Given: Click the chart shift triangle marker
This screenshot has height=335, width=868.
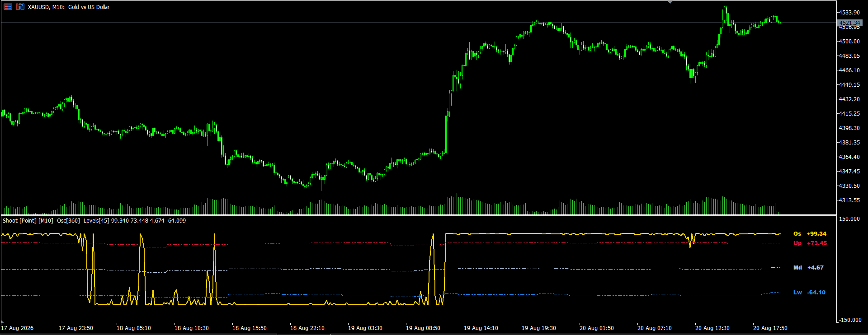Looking at the screenshot, I should pos(670,2).
